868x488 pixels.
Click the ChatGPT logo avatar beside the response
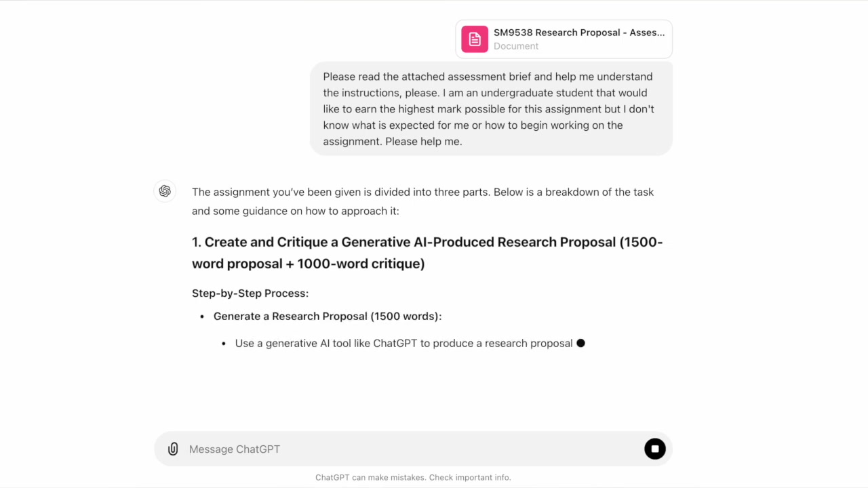[165, 191]
